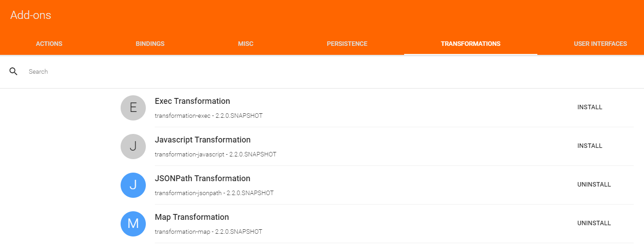Switch to the Persistence tab
The height and width of the screenshot is (245, 644).
[347, 44]
